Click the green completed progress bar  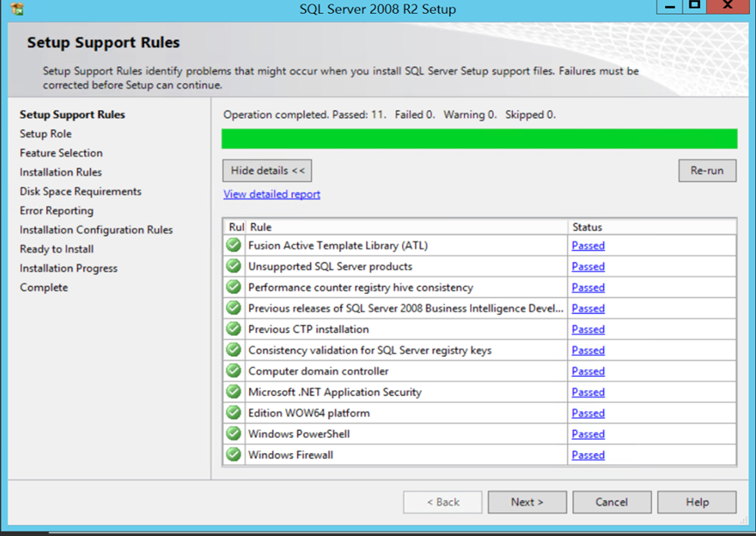(x=479, y=138)
